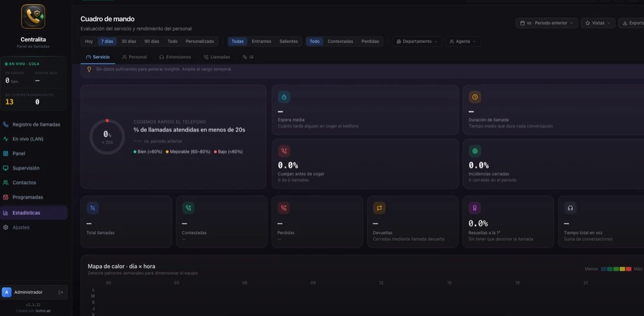Viewport: 644px width, 316px height.
Task: Show only Perdidas calls filter
Action: tap(370, 42)
